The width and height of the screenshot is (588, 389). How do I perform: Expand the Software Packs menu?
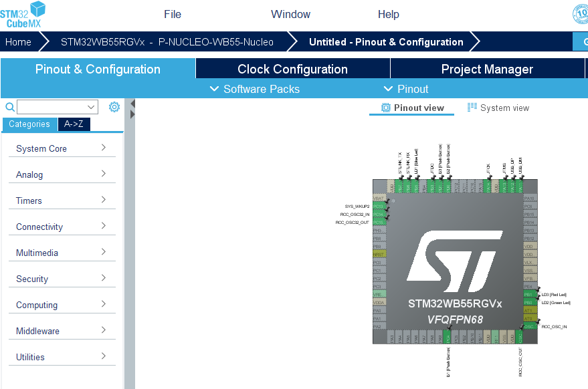click(255, 89)
